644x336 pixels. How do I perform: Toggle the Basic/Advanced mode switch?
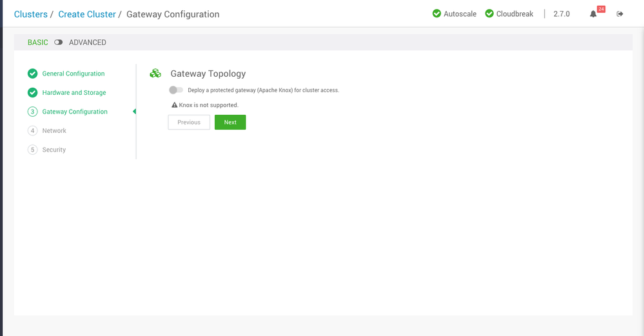click(x=58, y=43)
